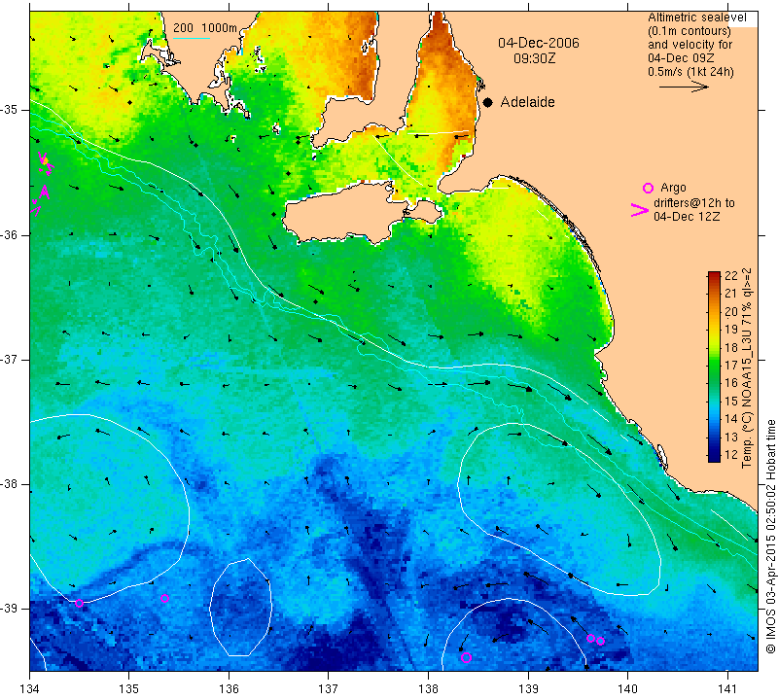This screenshot has width=778, height=700.
Task: Click the Temp. (°C) NOAA15_L3U colorbar title
Action: 747,368
